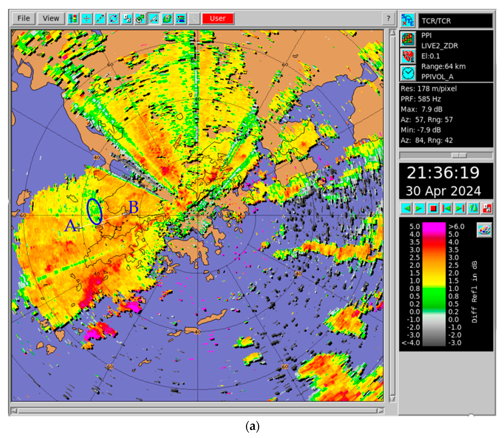504x438 pixels.
Task: Select the crosshair cursor tool
Action: (x=86, y=19)
